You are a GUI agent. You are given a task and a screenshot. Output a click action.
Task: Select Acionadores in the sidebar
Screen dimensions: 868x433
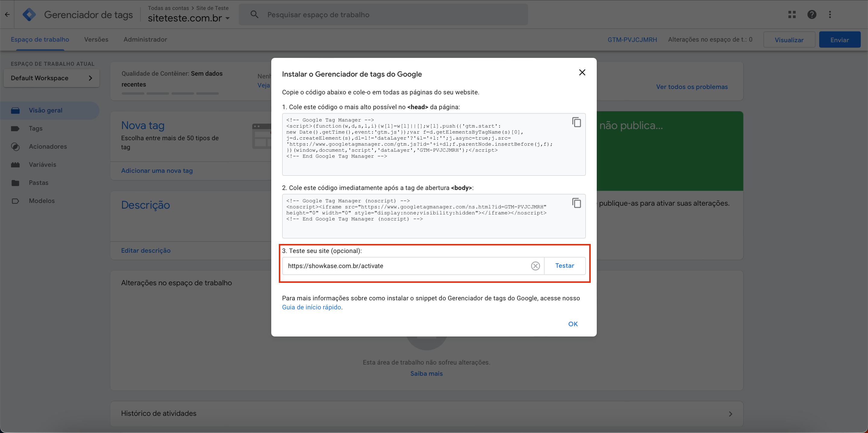(48, 146)
